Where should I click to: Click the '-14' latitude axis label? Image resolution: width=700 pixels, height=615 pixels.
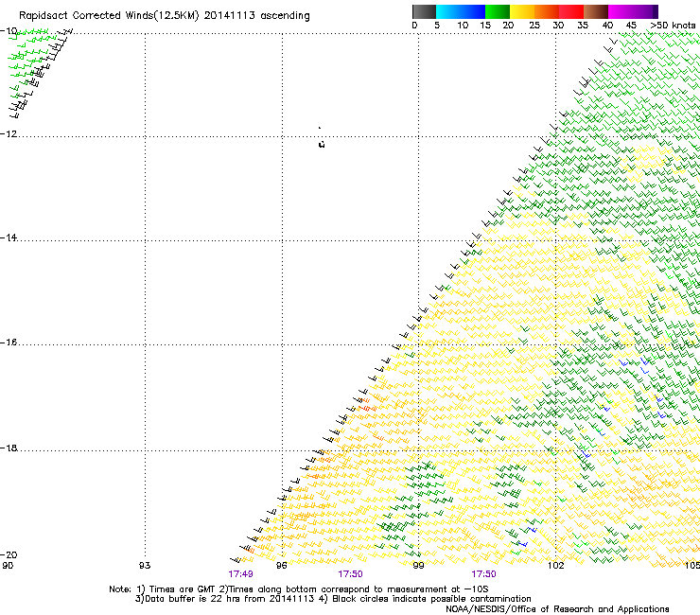click(9, 237)
